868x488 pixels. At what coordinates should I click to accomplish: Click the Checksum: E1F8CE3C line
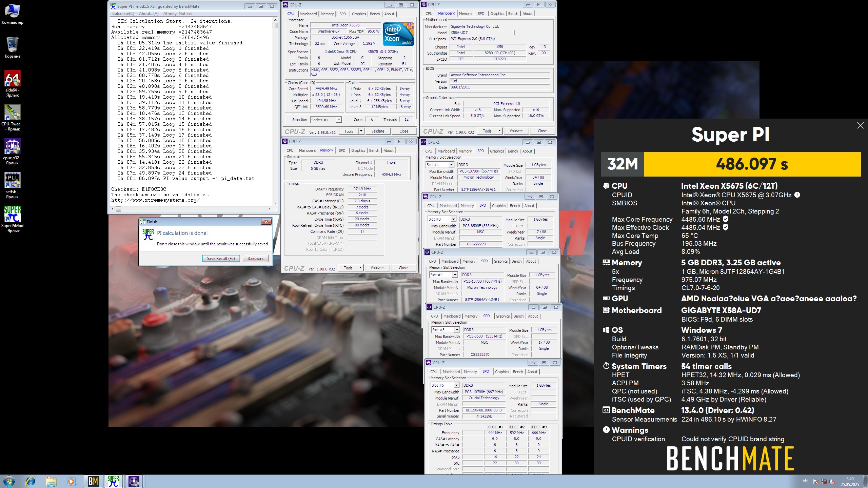tap(139, 189)
